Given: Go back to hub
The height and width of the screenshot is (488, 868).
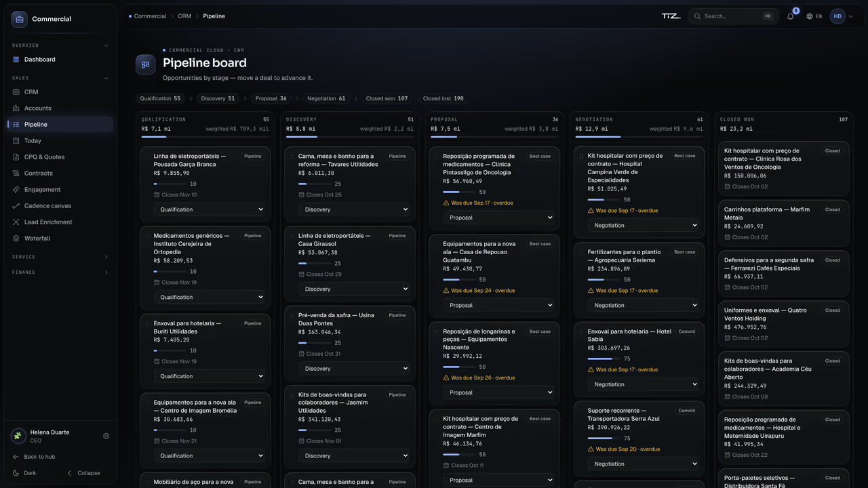Looking at the screenshot, I should click(x=34, y=457).
